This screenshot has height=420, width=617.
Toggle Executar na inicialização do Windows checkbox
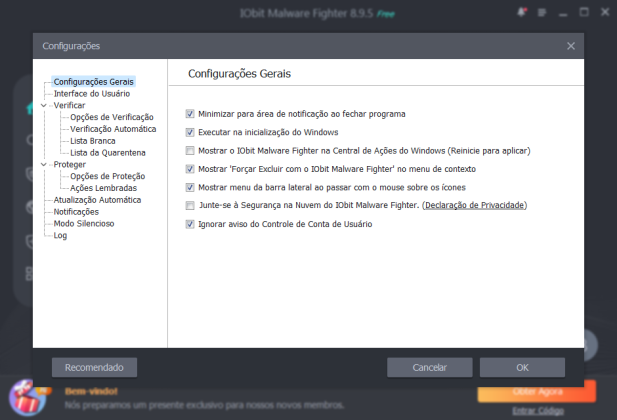point(190,132)
